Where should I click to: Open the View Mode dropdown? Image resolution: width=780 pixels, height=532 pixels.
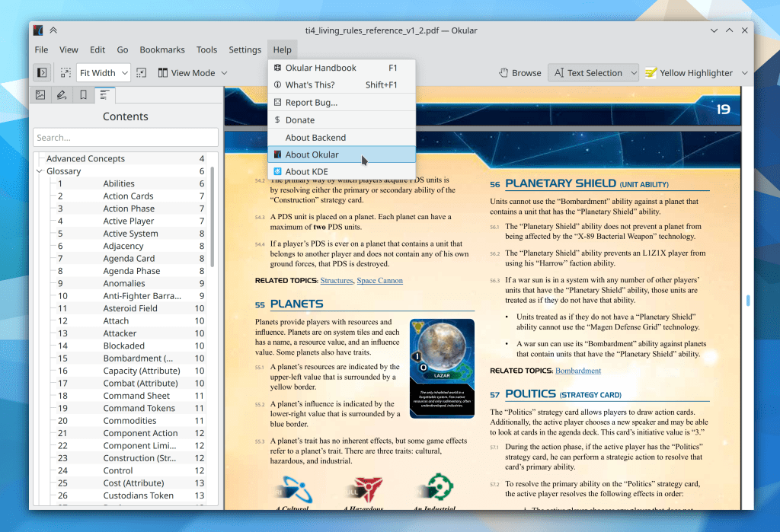coord(192,73)
